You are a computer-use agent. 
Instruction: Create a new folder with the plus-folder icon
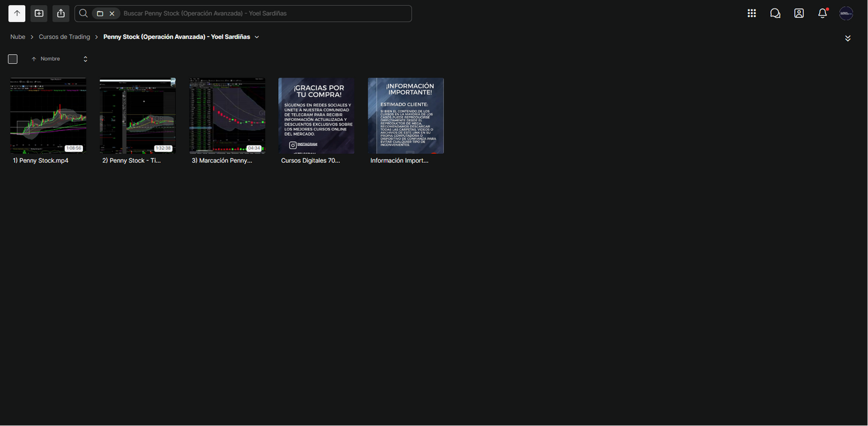point(39,13)
